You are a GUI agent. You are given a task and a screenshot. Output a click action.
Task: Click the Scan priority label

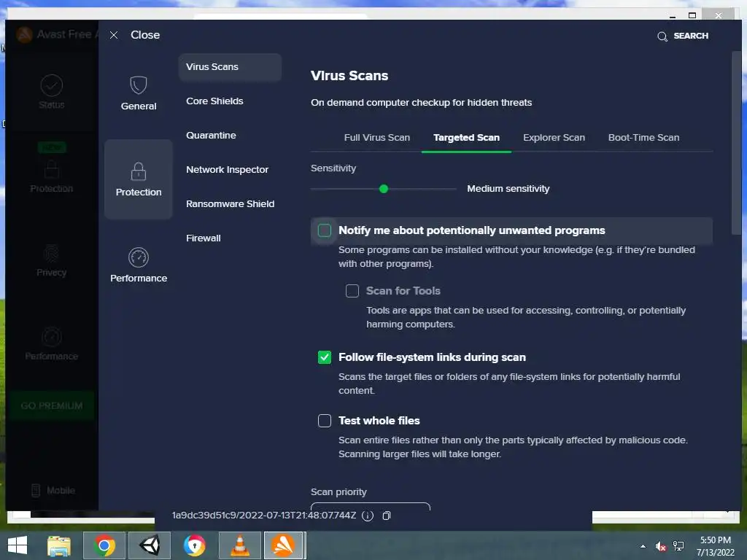pyautogui.click(x=338, y=492)
